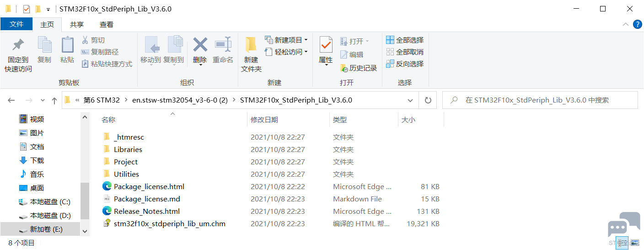Click the quick access New Folder icon in title bar
This screenshot has width=644, height=250.
[x=38, y=9]
